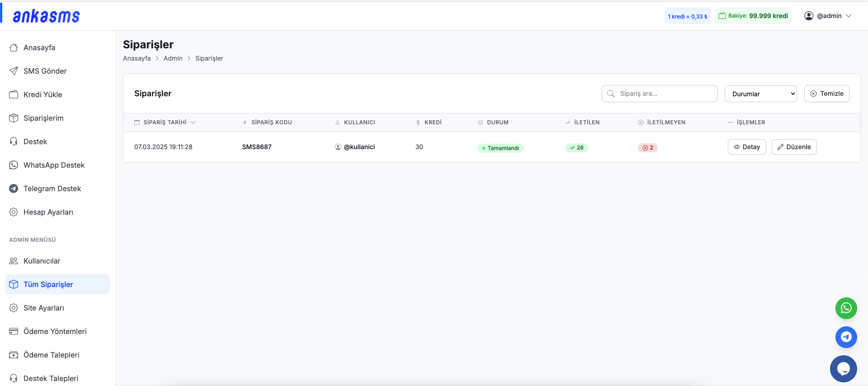
Task: Focus the Sipariş ara search field
Action: [x=665, y=94]
